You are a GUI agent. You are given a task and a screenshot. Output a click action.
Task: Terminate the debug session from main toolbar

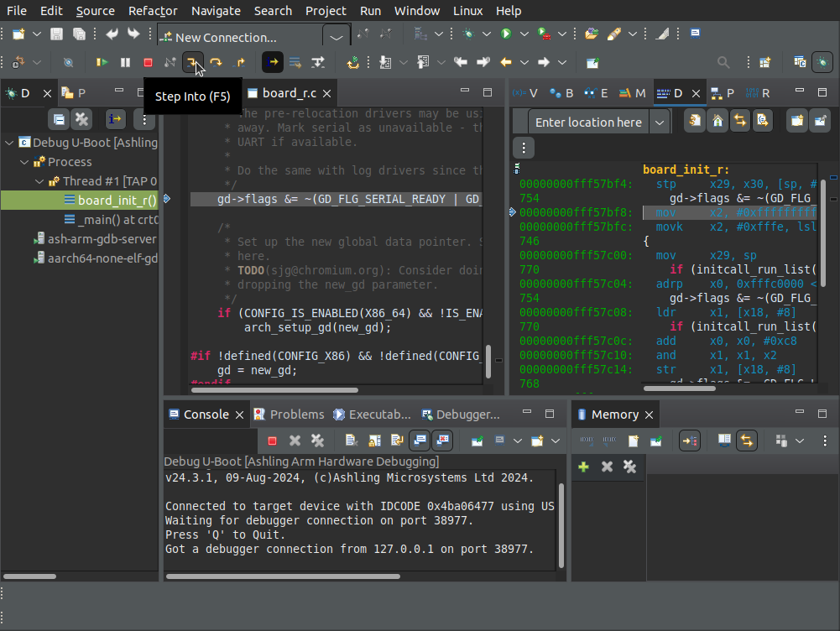(148, 62)
